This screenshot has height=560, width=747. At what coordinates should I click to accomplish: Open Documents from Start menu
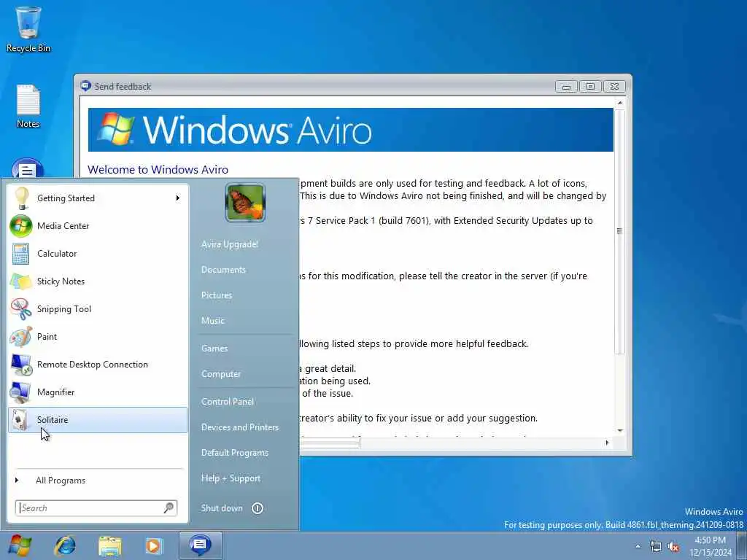(x=223, y=270)
